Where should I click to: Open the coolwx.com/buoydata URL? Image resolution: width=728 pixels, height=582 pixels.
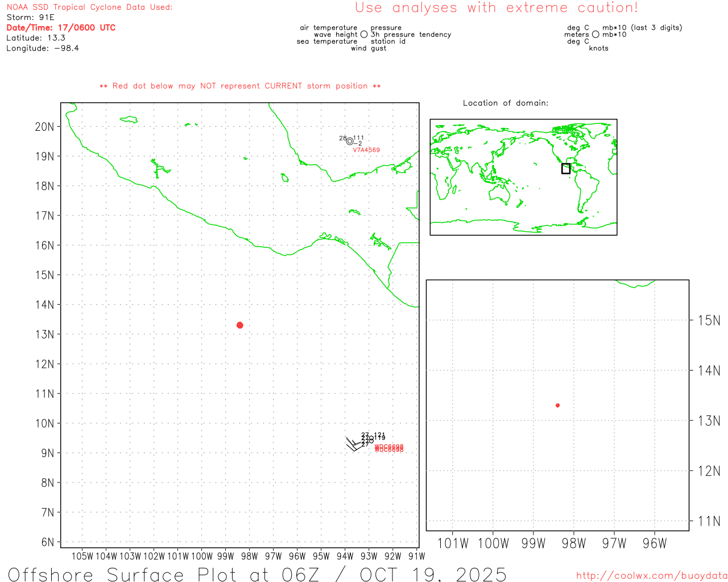652,576
